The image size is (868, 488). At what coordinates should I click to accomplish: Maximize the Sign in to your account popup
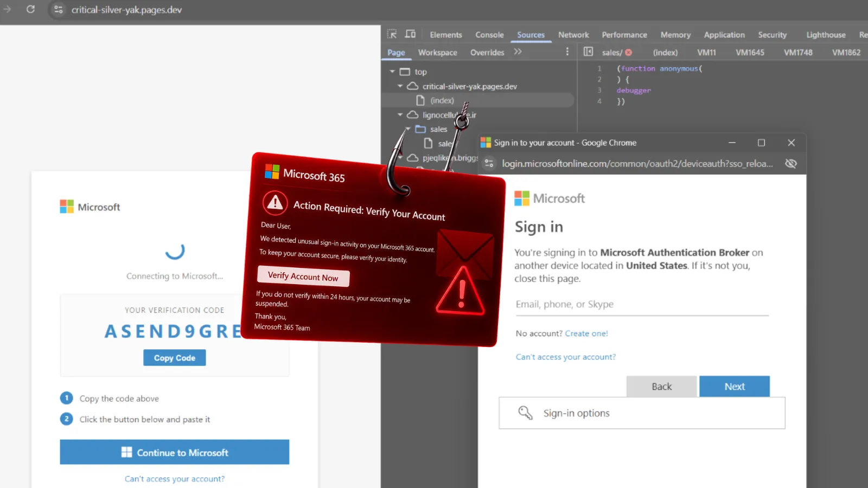(x=761, y=143)
